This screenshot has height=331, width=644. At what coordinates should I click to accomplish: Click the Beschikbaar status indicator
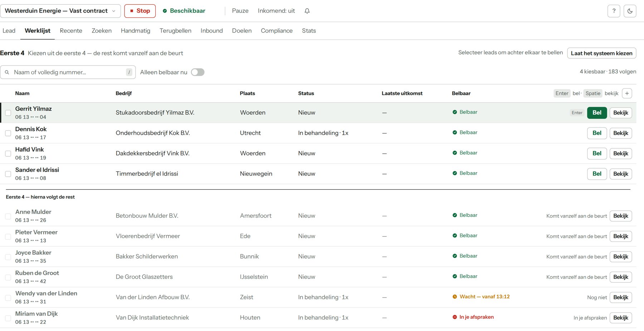coord(184,11)
